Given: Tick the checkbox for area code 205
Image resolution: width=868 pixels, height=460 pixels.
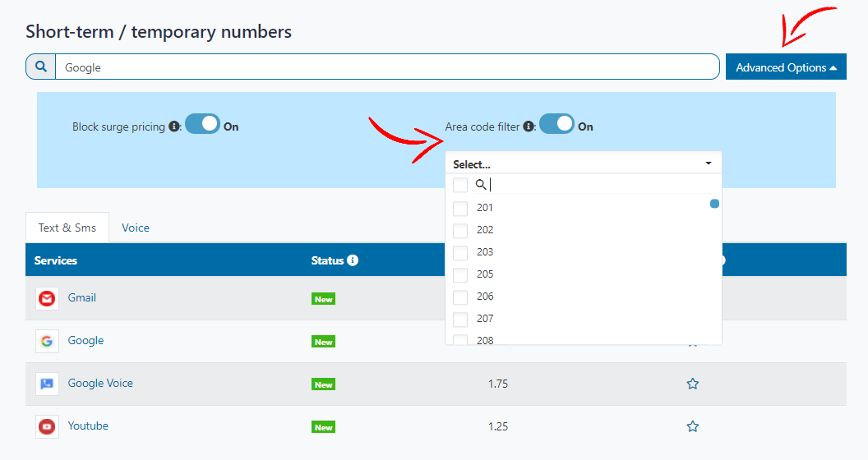Looking at the screenshot, I should [x=460, y=275].
